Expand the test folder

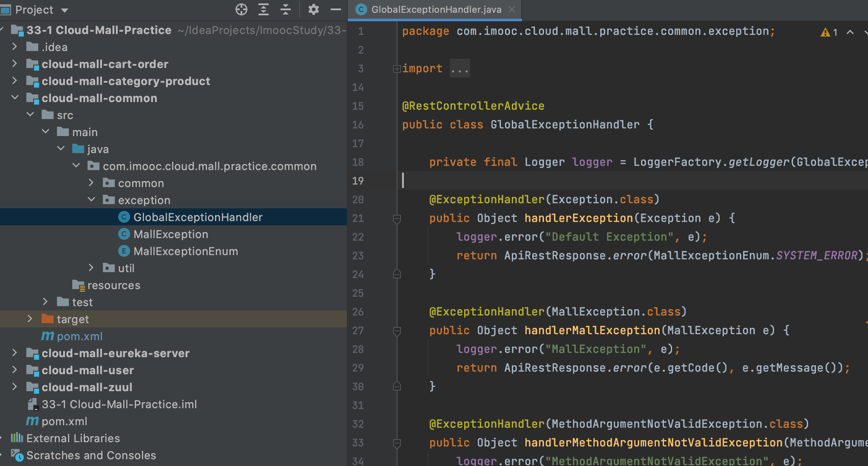pos(45,302)
